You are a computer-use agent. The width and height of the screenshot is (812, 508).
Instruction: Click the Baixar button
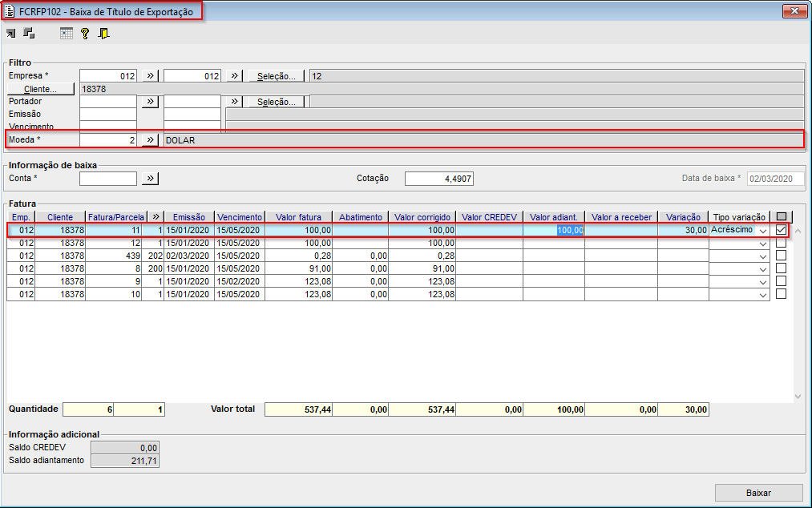tap(758, 493)
